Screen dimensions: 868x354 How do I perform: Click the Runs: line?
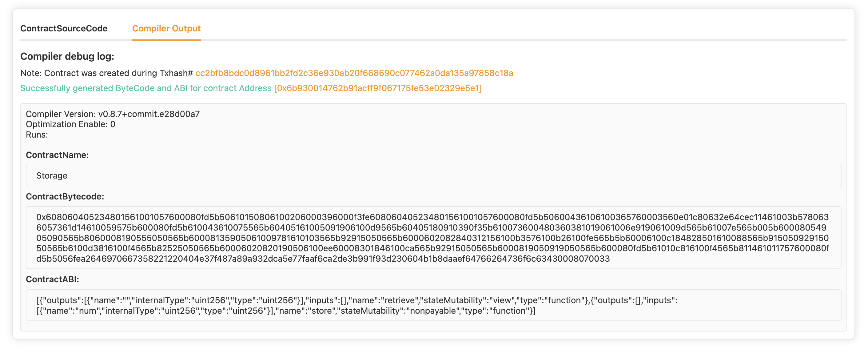[37, 135]
